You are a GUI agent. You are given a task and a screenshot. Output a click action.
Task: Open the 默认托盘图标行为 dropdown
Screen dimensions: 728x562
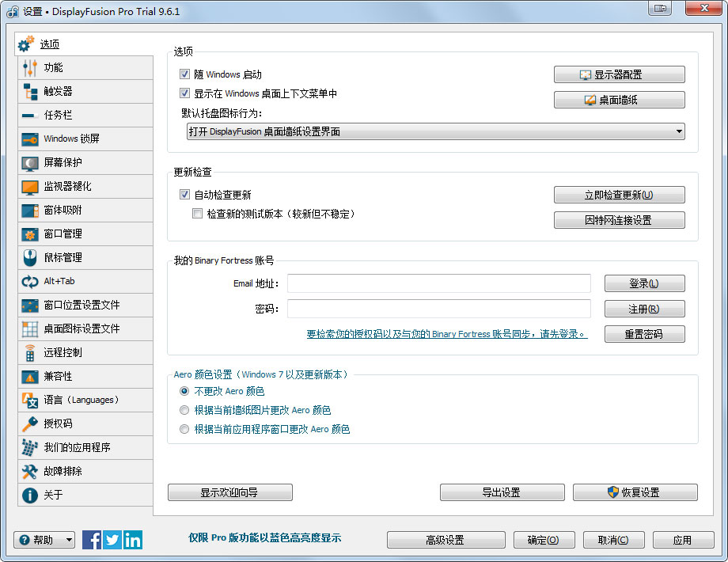(434, 131)
